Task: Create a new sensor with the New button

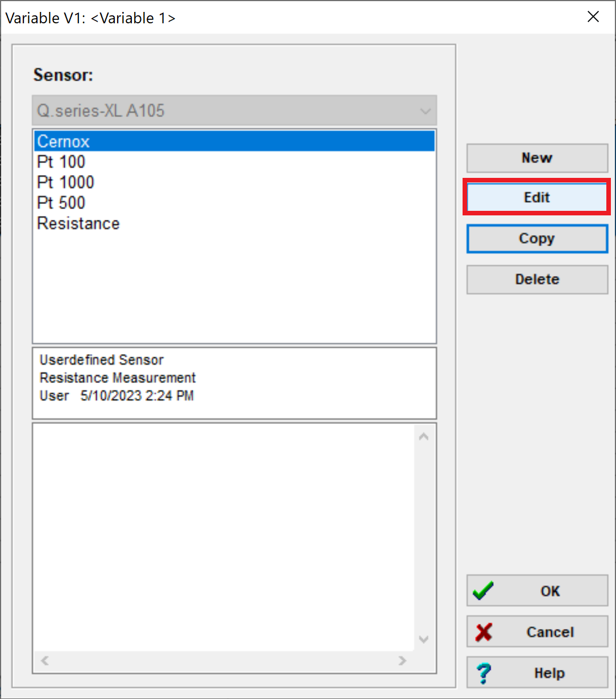Action: 536,158
